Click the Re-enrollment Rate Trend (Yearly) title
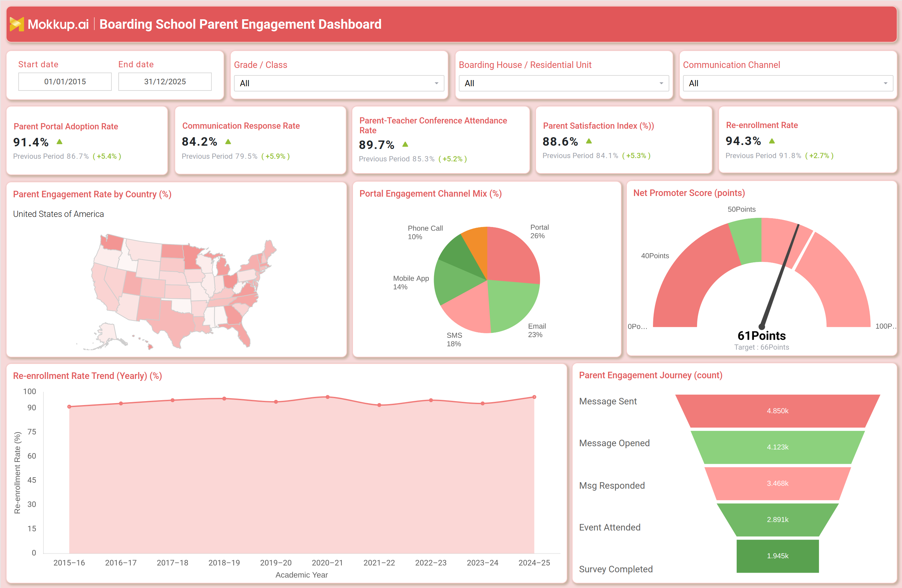 88,376
